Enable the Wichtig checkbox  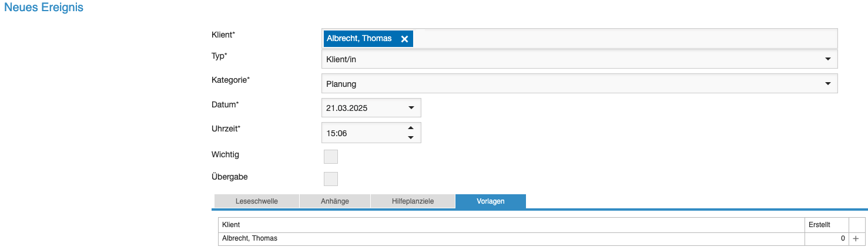[331, 156]
